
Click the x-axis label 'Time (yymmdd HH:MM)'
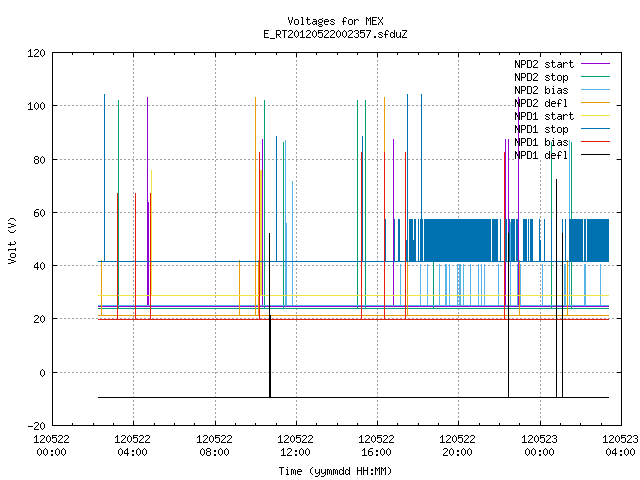point(335,471)
